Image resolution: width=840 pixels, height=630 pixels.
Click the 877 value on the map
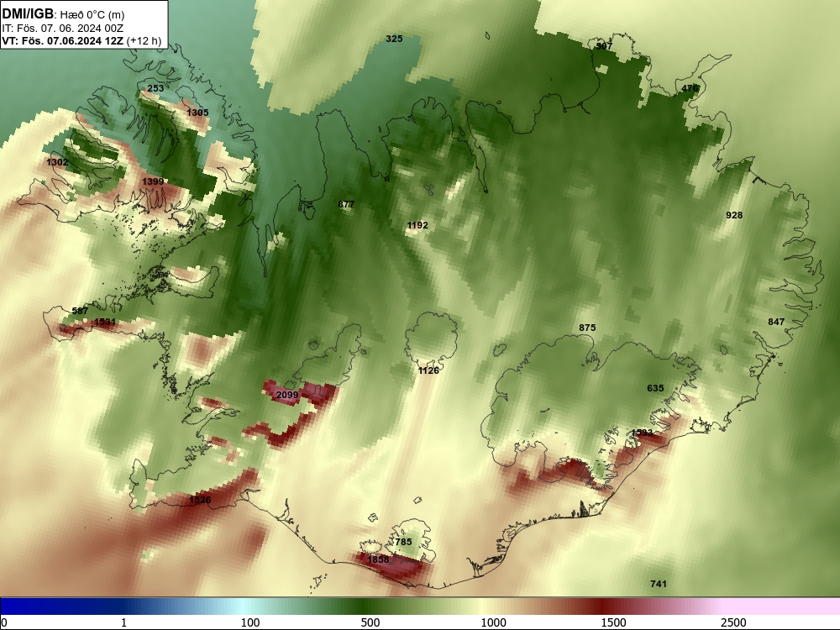click(347, 204)
